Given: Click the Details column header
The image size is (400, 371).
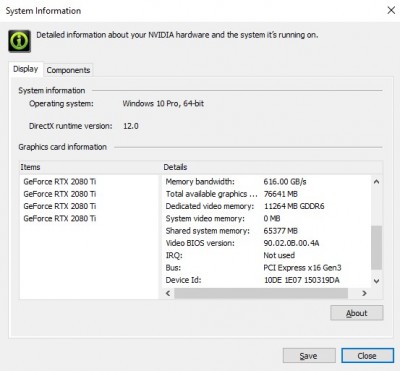Looking at the screenshot, I should click(272, 167).
